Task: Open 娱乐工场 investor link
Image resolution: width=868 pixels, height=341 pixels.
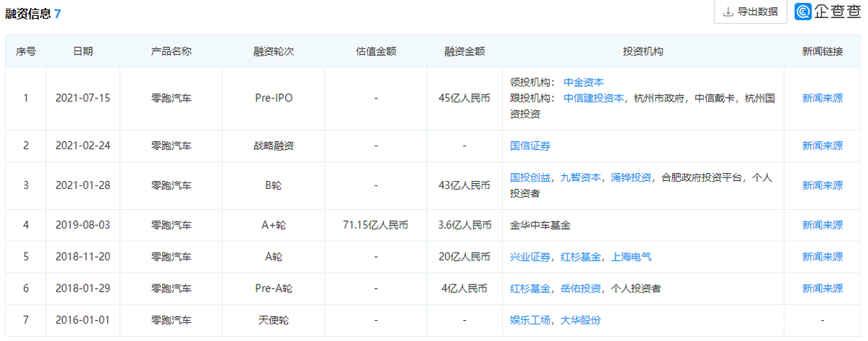Action: pyautogui.click(x=530, y=320)
